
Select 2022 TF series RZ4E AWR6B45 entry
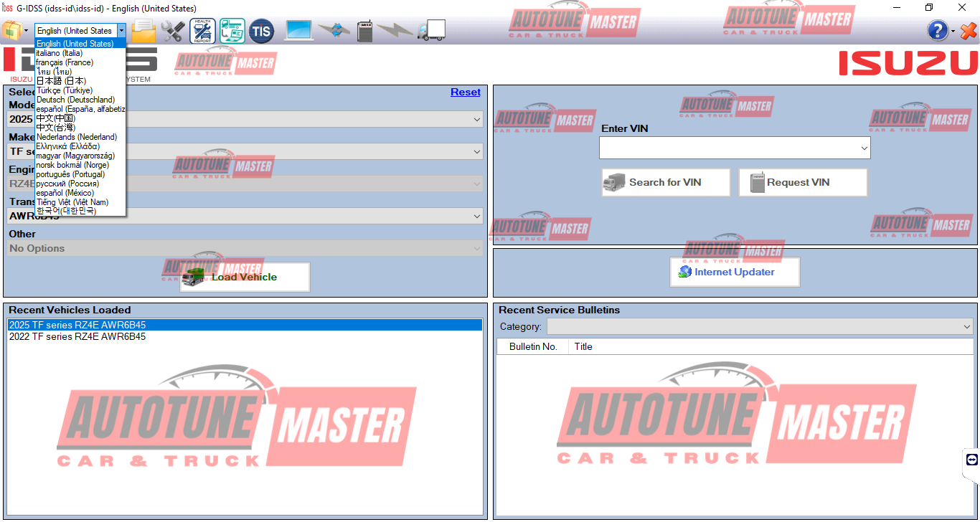point(77,336)
